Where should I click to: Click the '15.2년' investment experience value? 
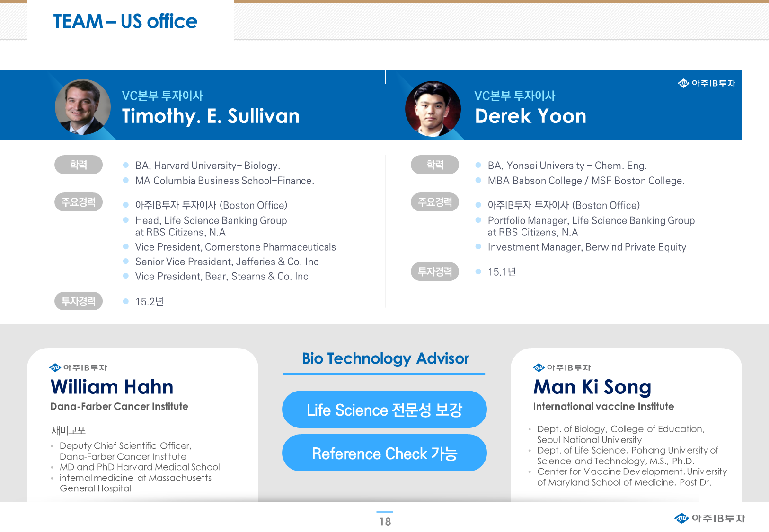click(150, 302)
